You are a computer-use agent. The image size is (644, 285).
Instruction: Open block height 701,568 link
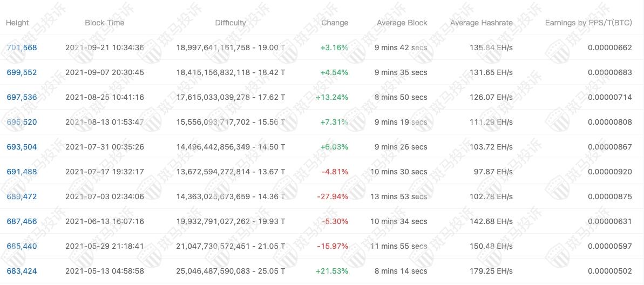22,47
